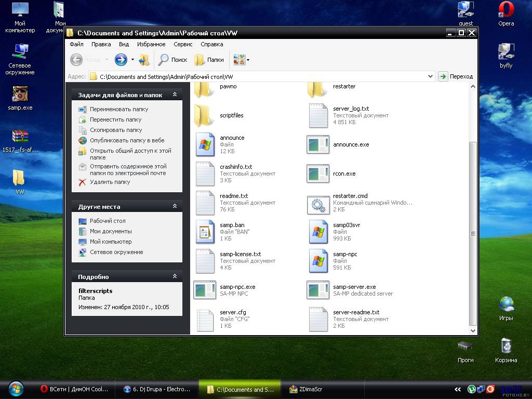Screen dimensions: 532x399
Task: Switch to '6. Dj Drupa - Electro' taskbar item
Action: [157, 389]
